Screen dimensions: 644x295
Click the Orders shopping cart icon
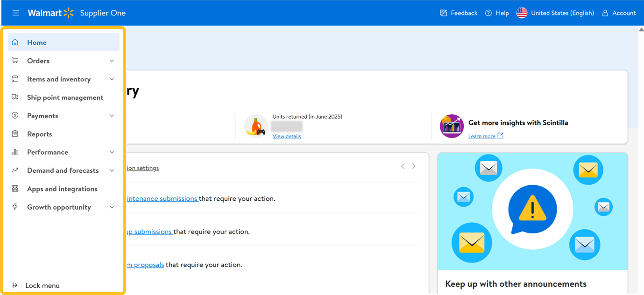[15, 61]
